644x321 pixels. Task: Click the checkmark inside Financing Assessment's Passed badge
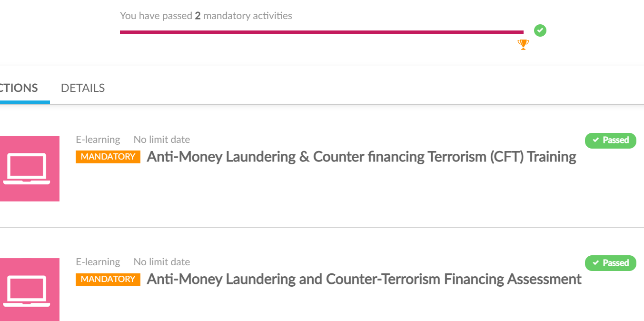(x=596, y=263)
